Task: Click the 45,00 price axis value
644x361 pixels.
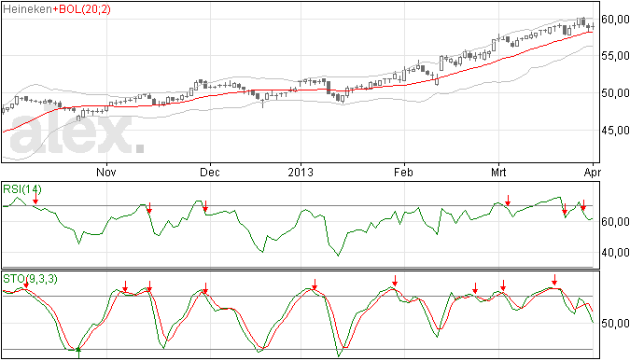Action: point(616,131)
